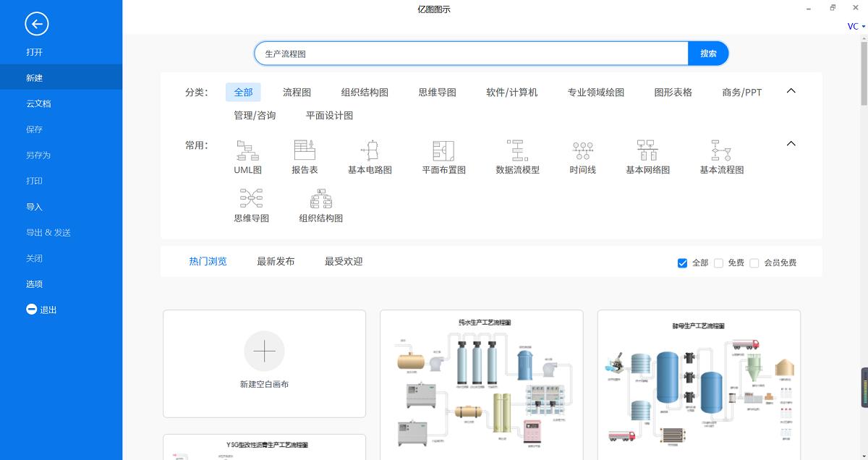The image size is (868, 460).
Task: Collapse the 分类 section chevron
Action: pos(791,91)
